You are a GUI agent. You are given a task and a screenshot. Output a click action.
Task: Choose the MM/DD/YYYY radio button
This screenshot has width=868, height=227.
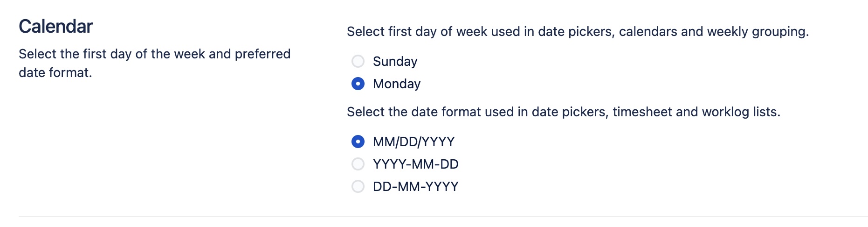pyautogui.click(x=358, y=142)
